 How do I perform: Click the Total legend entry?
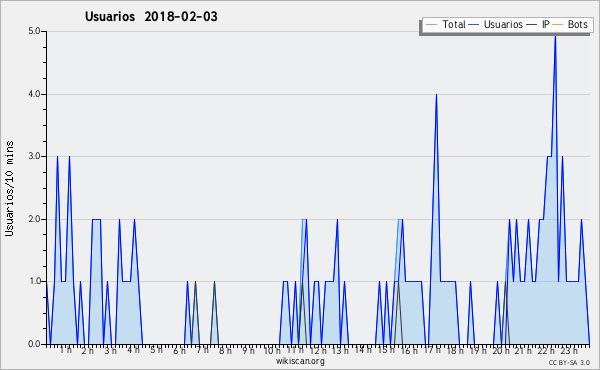[445, 24]
